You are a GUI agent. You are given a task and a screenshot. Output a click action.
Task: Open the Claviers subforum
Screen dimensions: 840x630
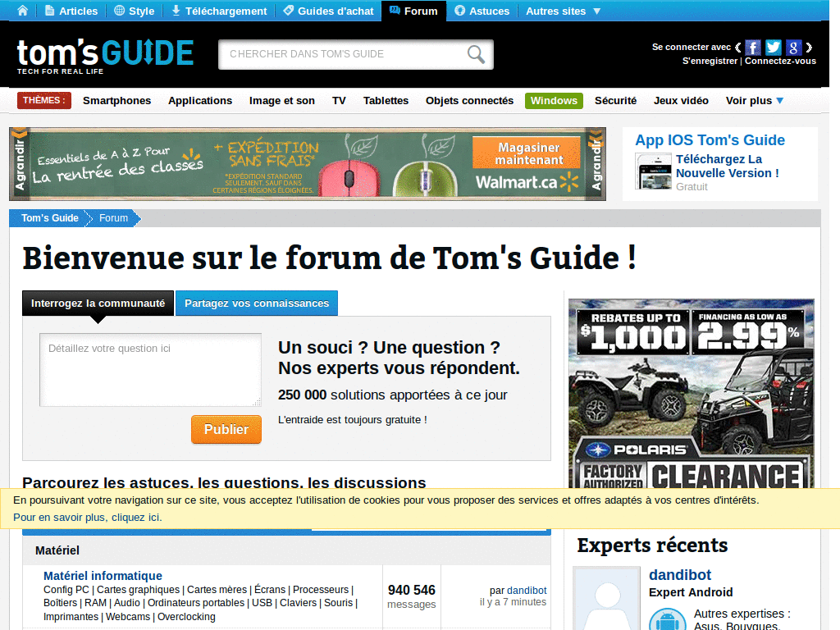click(x=299, y=603)
